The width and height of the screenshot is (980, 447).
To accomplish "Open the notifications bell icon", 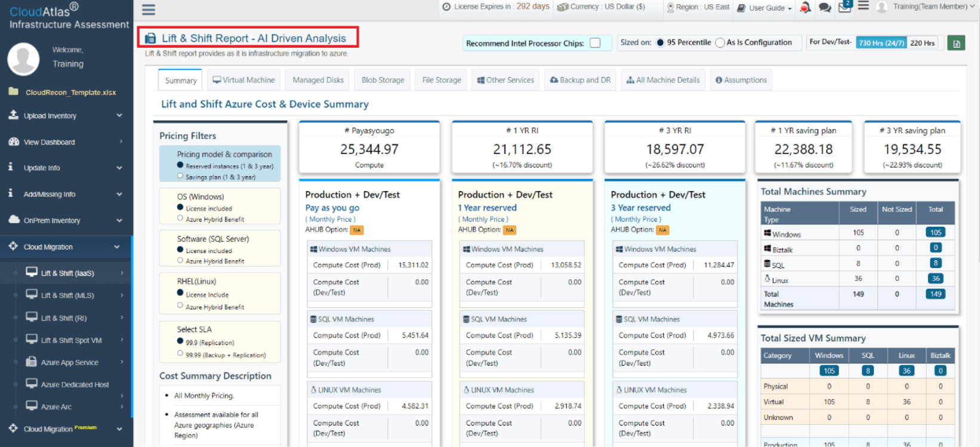I will pos(805,7).
